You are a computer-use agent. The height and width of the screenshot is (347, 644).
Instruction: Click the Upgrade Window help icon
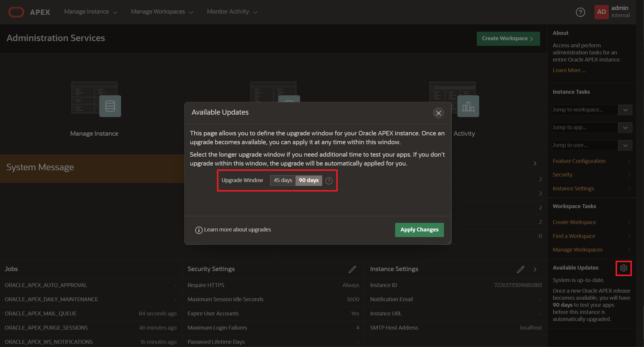click(x=329, y=181)
